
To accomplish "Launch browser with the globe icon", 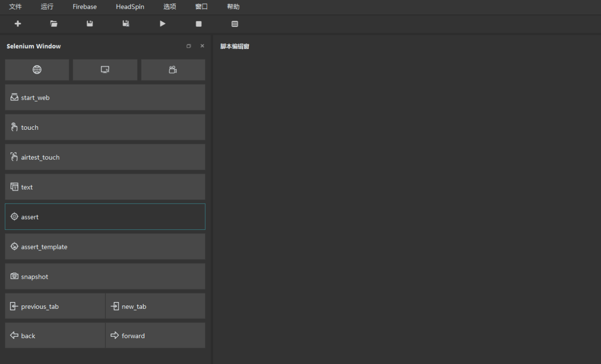I will tap(37, 70).
